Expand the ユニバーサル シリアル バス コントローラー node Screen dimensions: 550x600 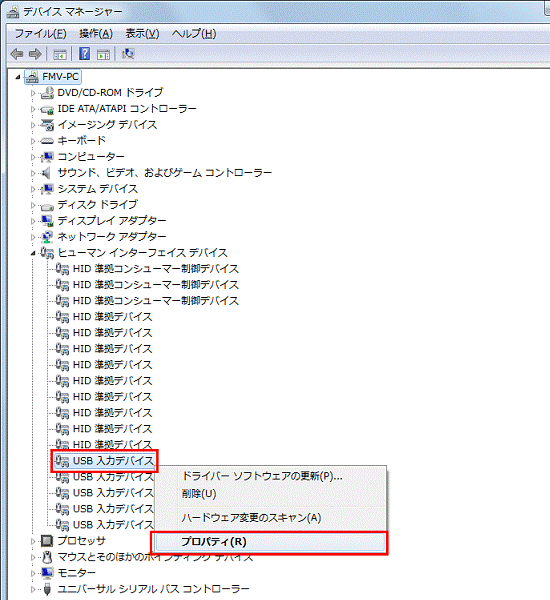pos(33,589)
